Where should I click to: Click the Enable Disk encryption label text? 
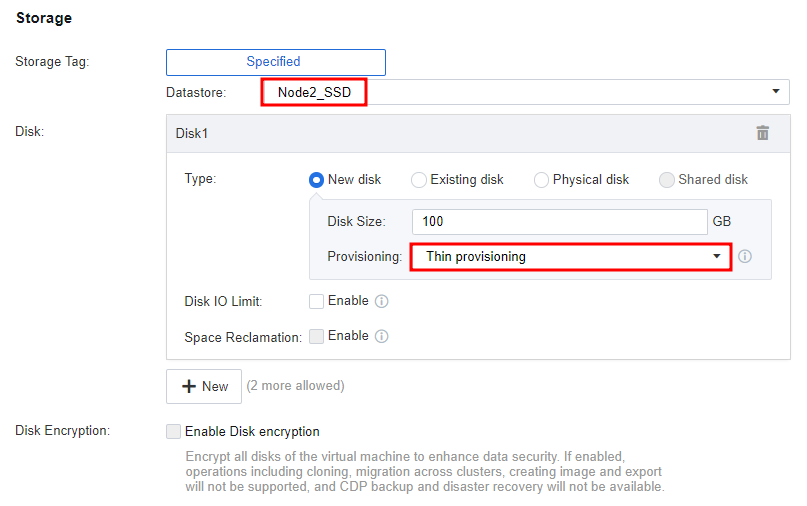[x=252, y=431]
